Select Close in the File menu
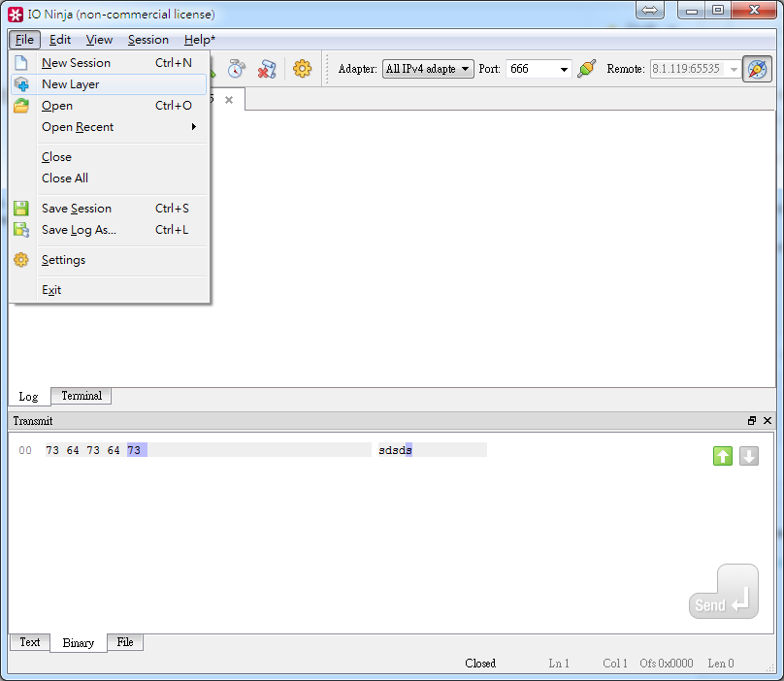The height and width of the screenshot is (681, 784). click(x=109, y=157)
